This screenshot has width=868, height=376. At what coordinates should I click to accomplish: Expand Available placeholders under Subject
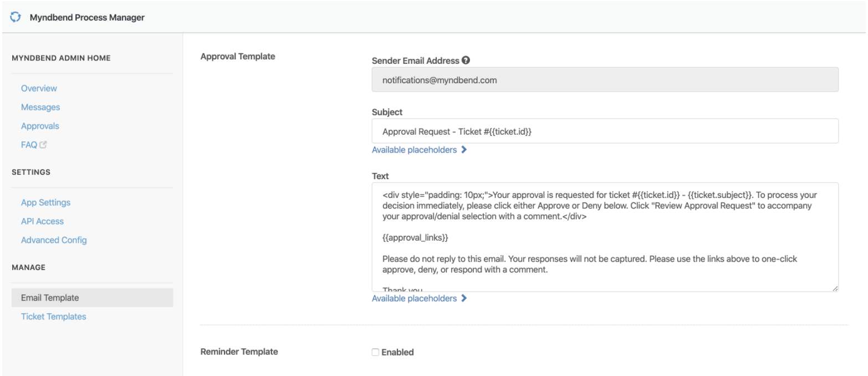click(414, 150)
